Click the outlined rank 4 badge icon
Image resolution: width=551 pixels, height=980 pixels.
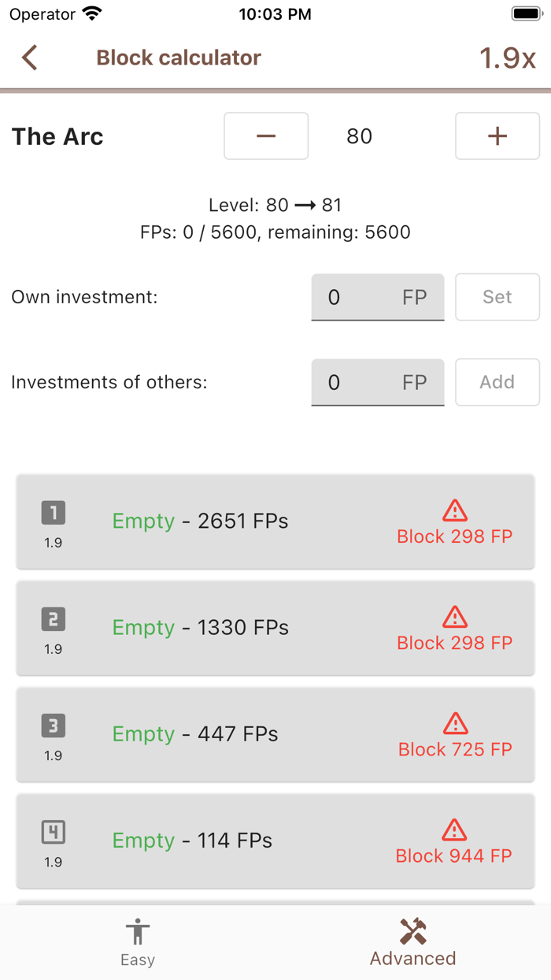pyautogui.click(x=54, y=833)
